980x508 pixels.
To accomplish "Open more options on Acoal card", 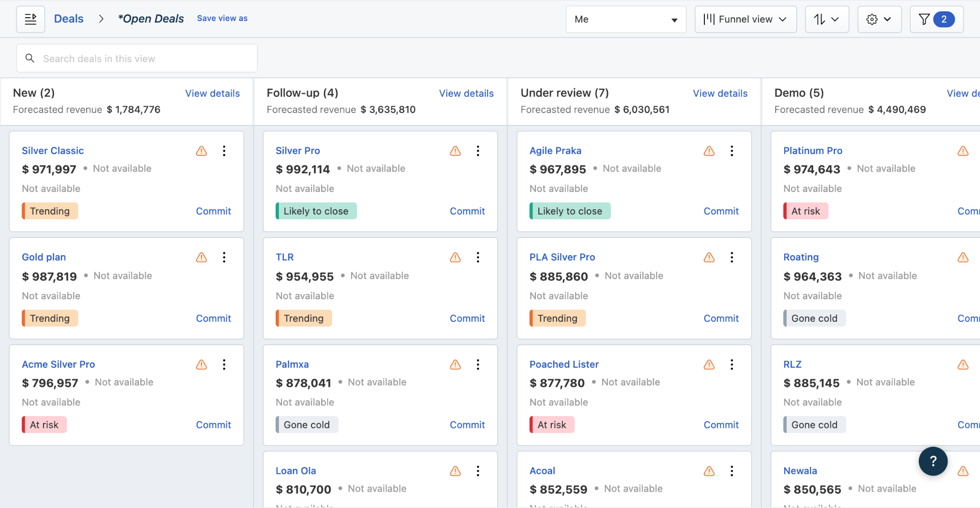I will (x=732, y=471).
